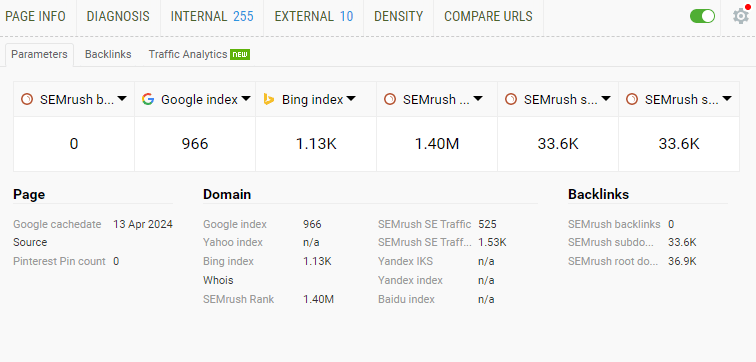Click the green NEW badge

tap(240, 54)
